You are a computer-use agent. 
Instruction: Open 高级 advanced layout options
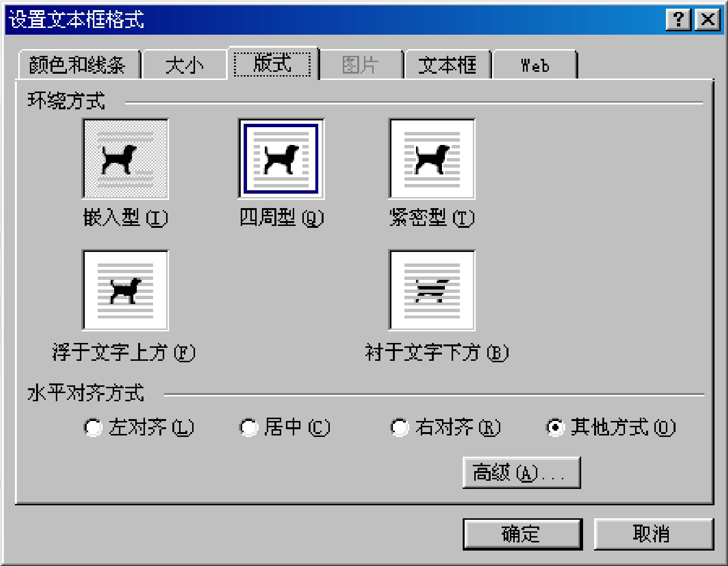pyautogui.click(x=521, y=473)
